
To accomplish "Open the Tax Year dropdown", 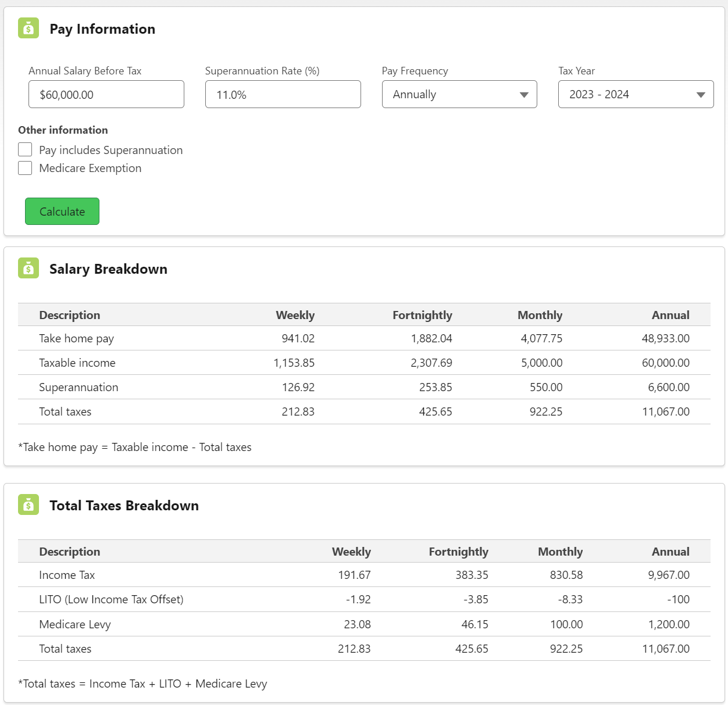I will pyautogui.click(x=636, y=94).
